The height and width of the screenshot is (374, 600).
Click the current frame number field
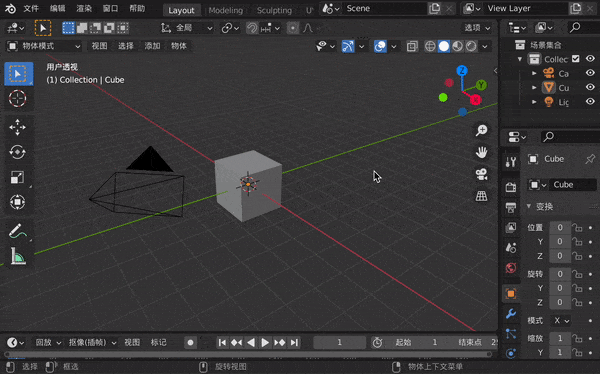point(339,343)
